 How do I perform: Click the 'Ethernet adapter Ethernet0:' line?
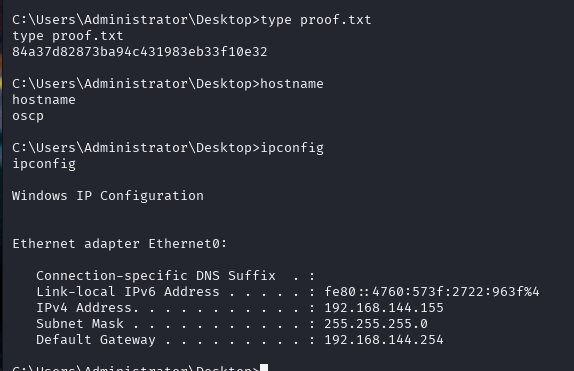[x=120, y=244]
